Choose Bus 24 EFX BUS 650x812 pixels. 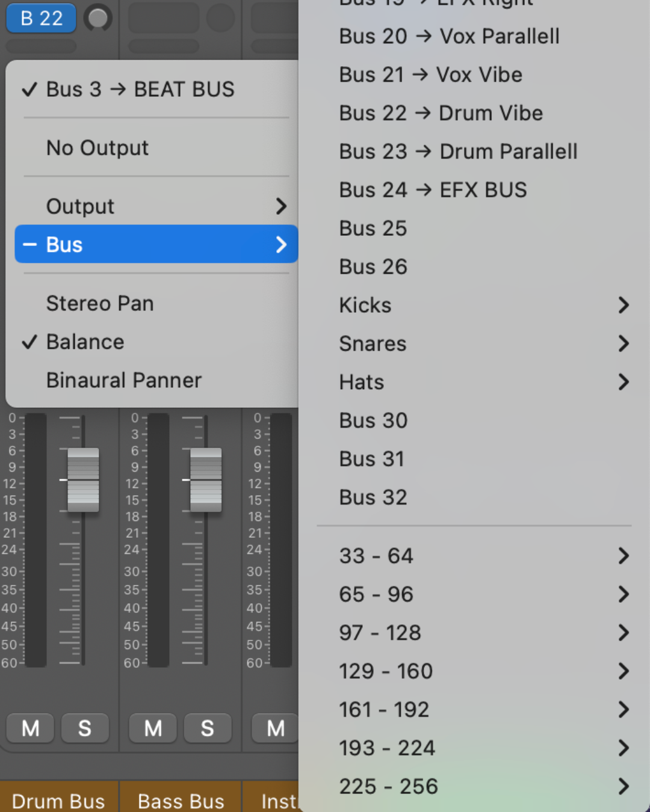pyautogui.click(x=433, y=190)
